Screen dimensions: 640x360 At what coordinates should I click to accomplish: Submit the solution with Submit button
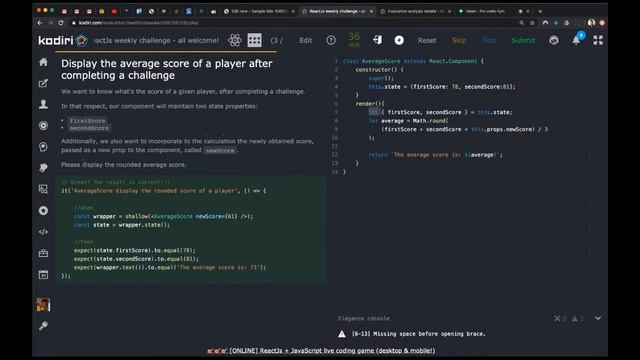click(x=523, y=40)
